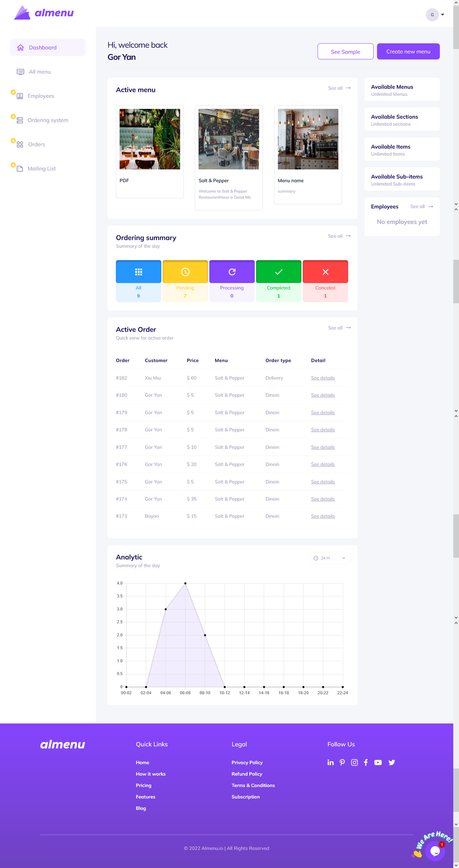Open the 24 H analytic period dropdown
Screen dimensions: 459x868
pyautogui.click(x=330, y=558)
